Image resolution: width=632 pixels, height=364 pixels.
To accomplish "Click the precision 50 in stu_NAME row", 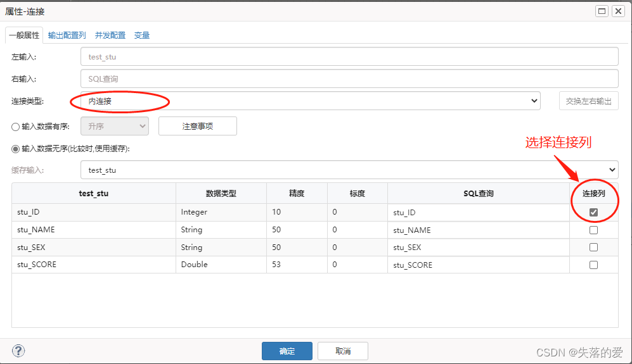I will pos(297,230).
